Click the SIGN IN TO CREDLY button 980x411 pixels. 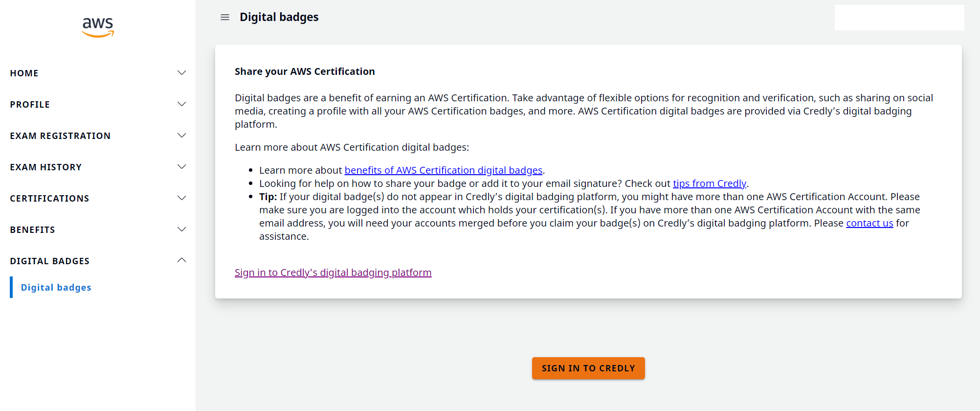pos(588,368)
